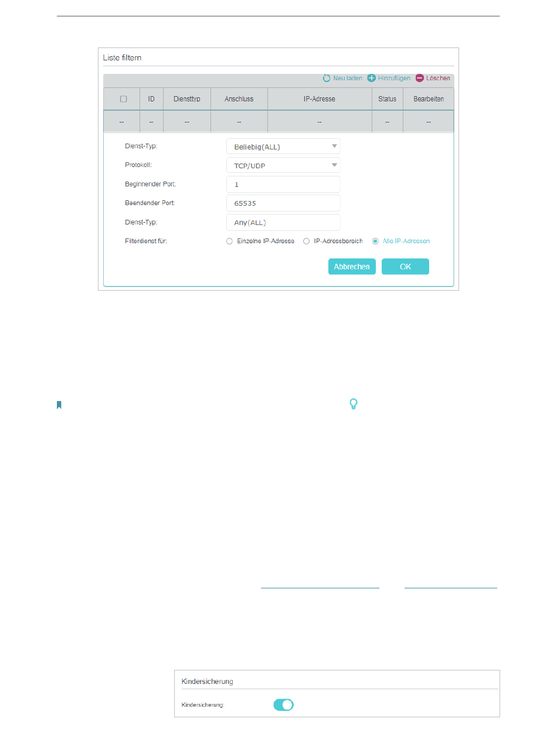Select Alle IP-Adressen radio button
557x756 pixels.
pyautogui.click(x=375, y=241)
